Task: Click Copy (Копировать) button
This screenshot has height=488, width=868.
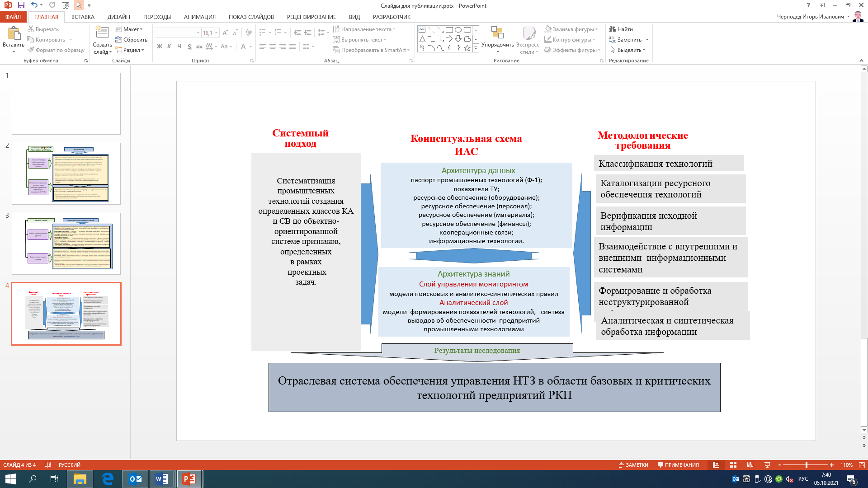Action: coord(46,40)
